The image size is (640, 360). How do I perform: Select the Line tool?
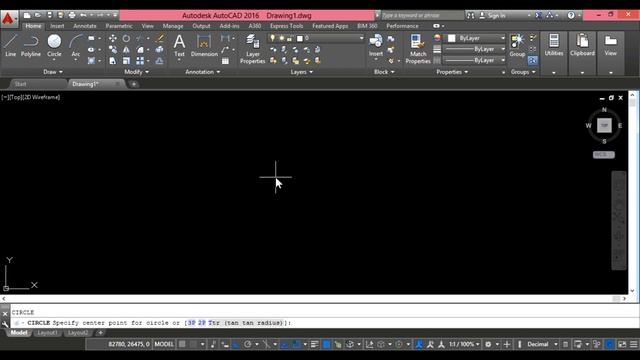coord(11,45)
